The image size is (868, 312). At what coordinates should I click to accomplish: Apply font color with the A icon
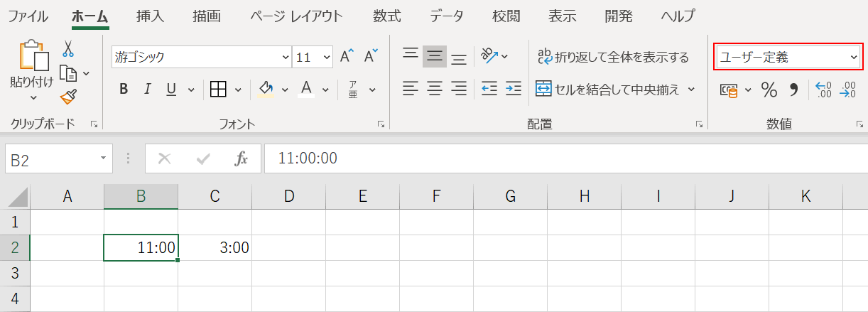[x=307, y=90]
